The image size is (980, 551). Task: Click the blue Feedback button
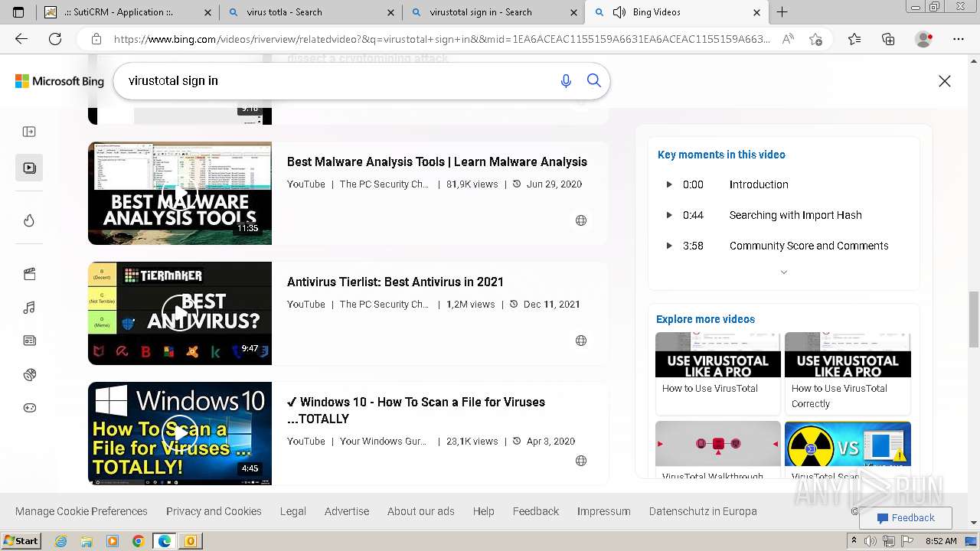[906, 518]
